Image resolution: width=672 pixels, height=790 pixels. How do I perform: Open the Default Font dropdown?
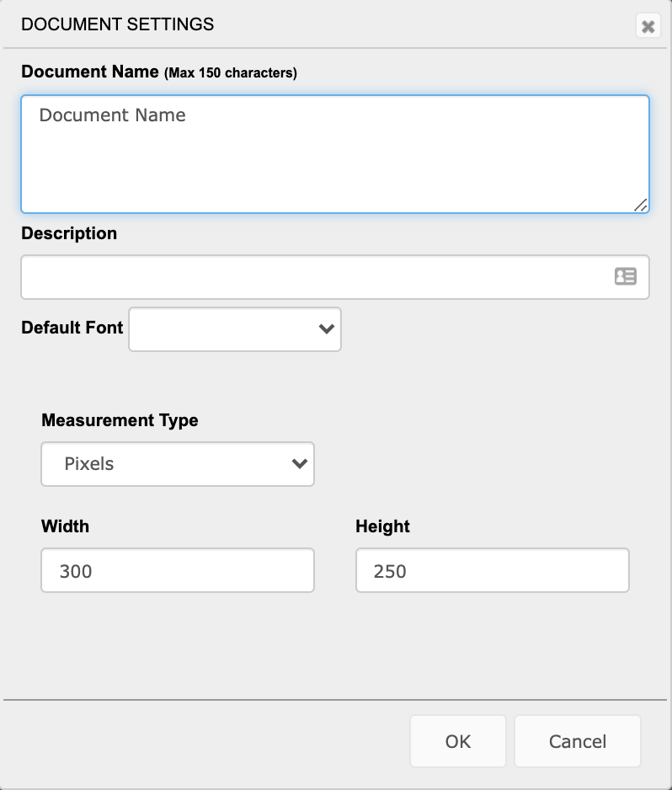[x=235, y=329]
